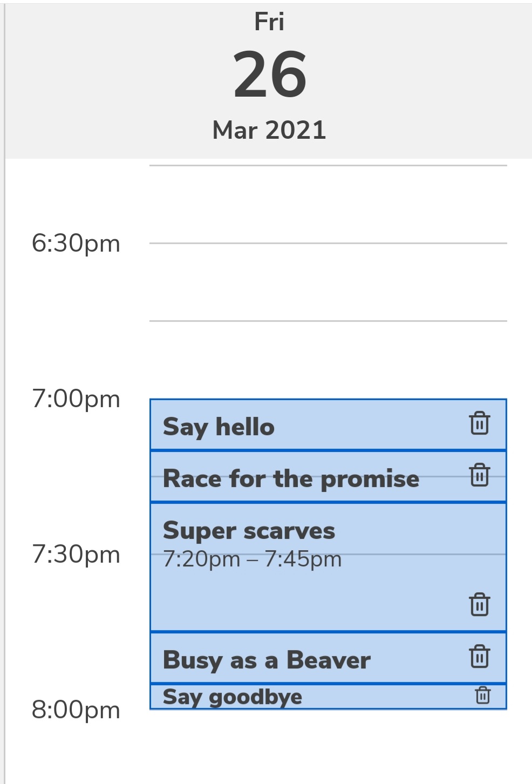Click the 8:00pm time label
Image resolution: width=532 pixels, height=784 pixels.
click(x=76, y=710)
